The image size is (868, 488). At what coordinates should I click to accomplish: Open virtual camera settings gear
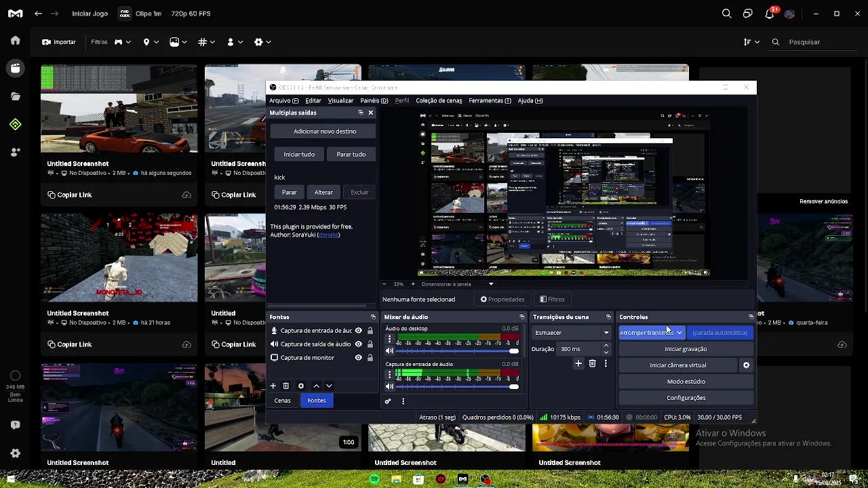coord(746,365)
